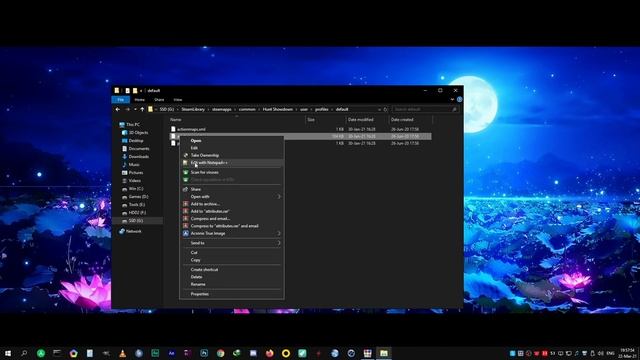The width and height of the screenshot is (640, 360).
Task: Click the Take Ownership icon
Action: click(x=186, y=156)
